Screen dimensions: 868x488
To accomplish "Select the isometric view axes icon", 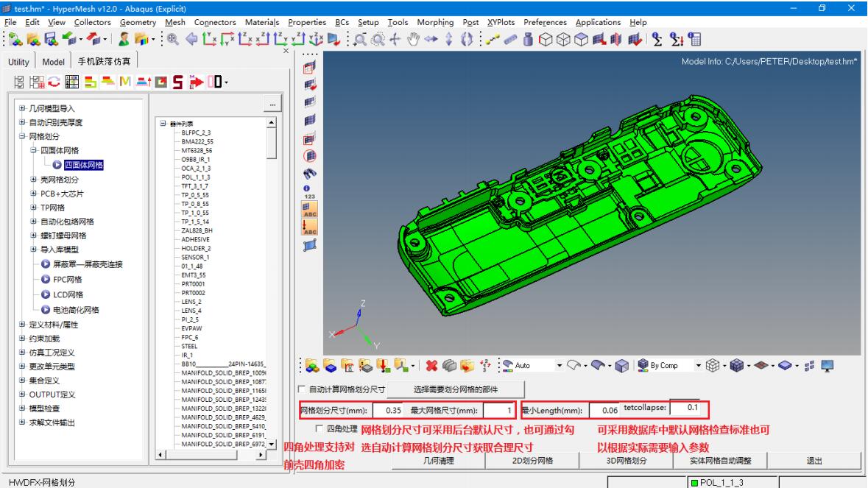I will (x=316, y=39).
